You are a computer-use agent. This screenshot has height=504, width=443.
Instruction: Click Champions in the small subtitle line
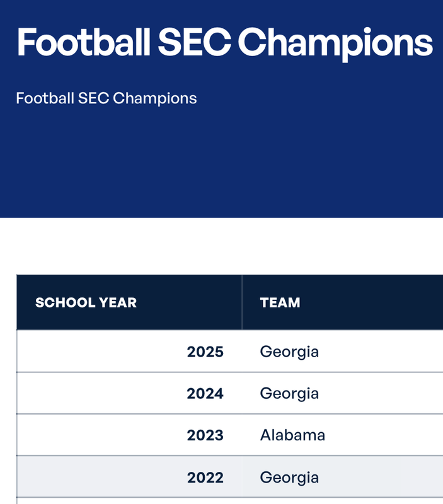[154, 99]
